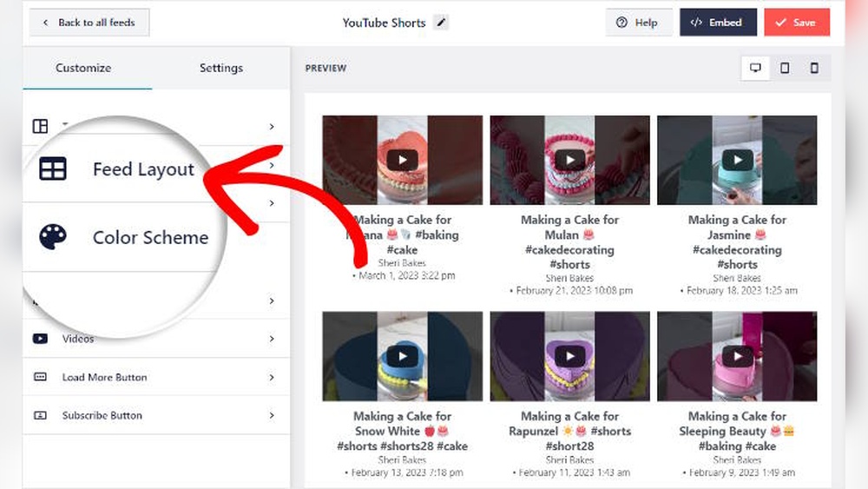
Task: Click Sheri Bakes under the Sleeping Beauty video
Action: tap(737, 459)
